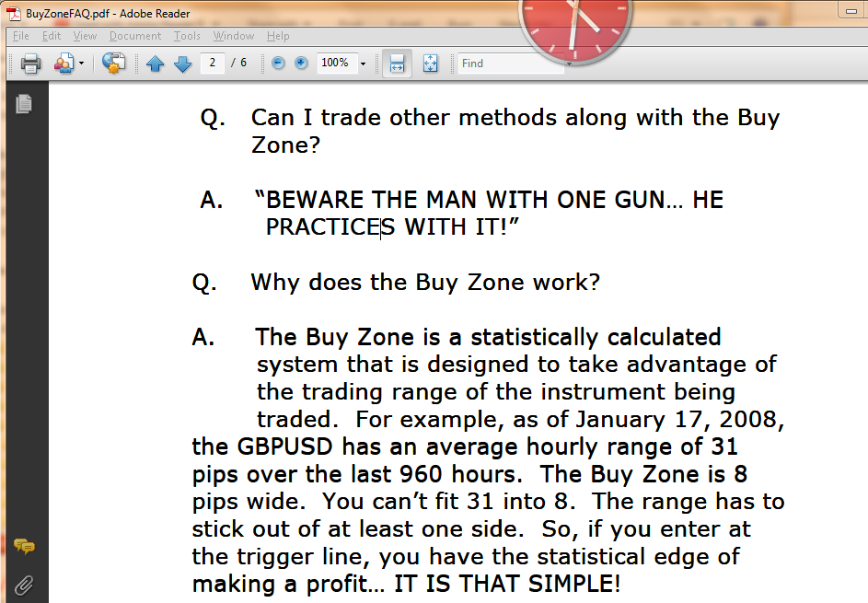Open the Attachments paperclip panel
Viewport: 868px width, 603px height.
pyautogui.click(x=23, y=584)
